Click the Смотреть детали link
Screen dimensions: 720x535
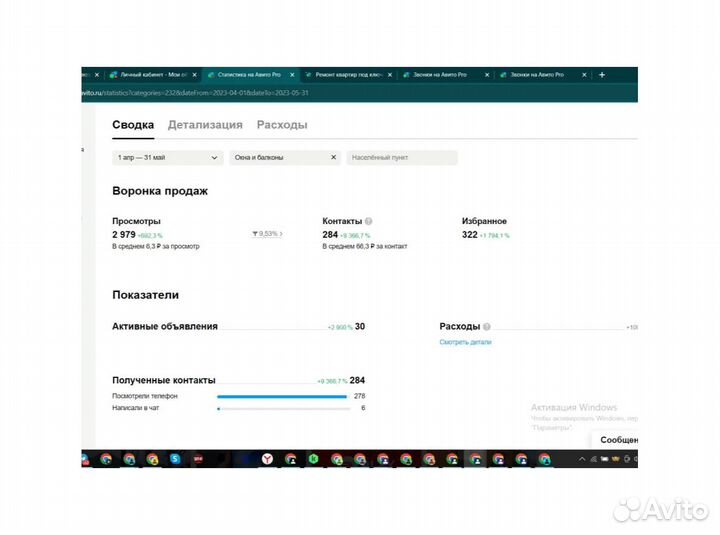point(465,342)
